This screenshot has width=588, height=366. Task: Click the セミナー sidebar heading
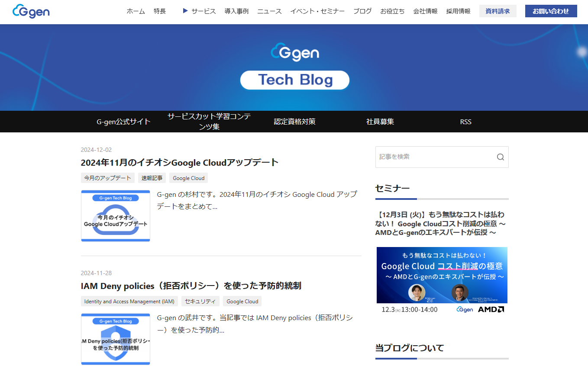click(392, 188)
